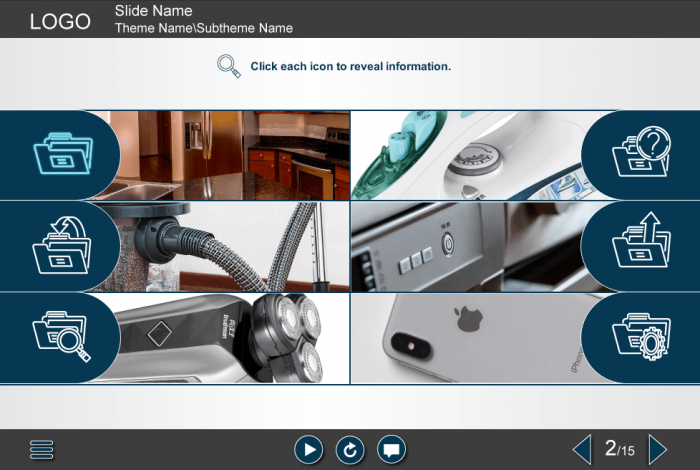Viewport: 700px width, 470px height.
Task: Click the magnifying glass instruction icon
Action: [x=229, y=66]
